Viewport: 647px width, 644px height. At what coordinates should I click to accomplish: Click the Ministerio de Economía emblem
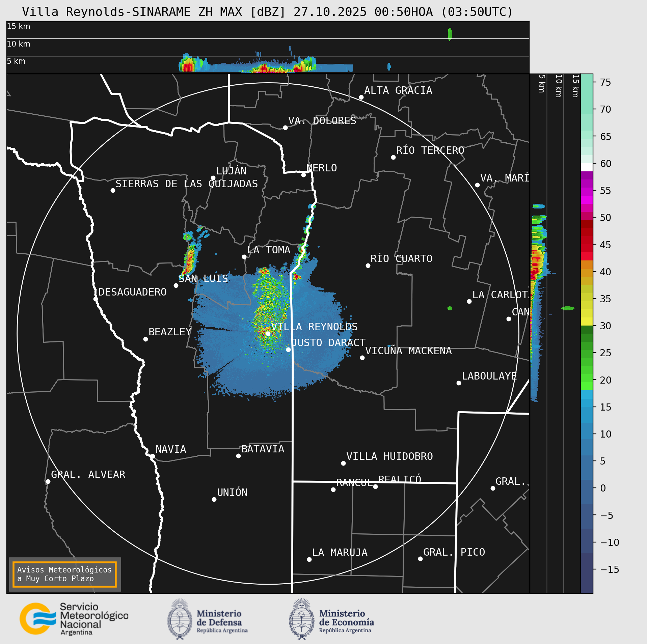(x=302, y=619)
